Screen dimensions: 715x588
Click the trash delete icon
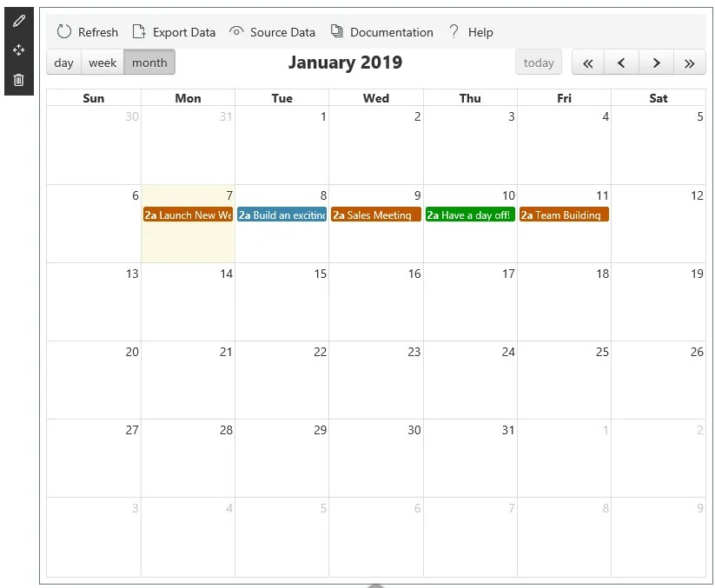pos(19,80)
